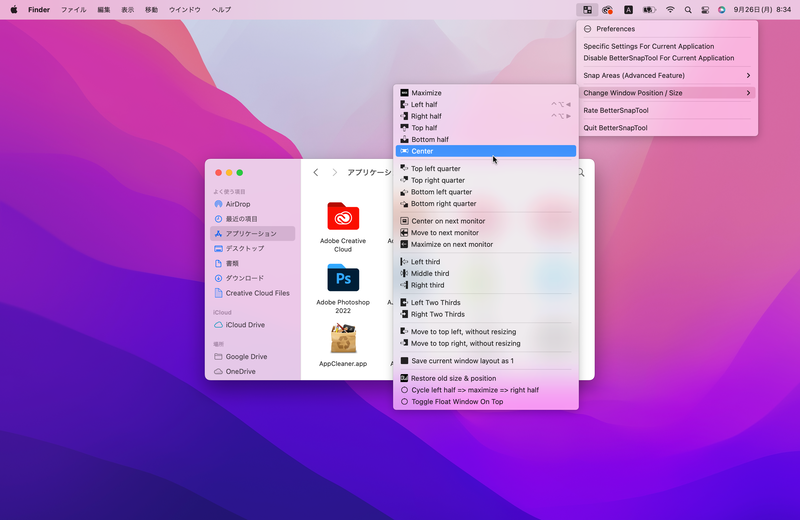800x520 pixels.
Task: Select Cycle left half maximize right half
Action: click(x=486, y=390)
